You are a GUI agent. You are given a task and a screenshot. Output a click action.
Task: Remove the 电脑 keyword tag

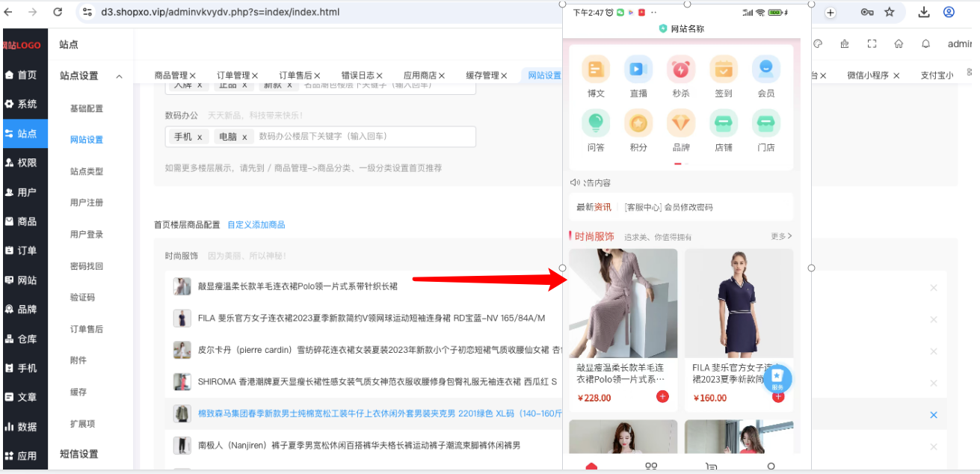coord(244,138)
